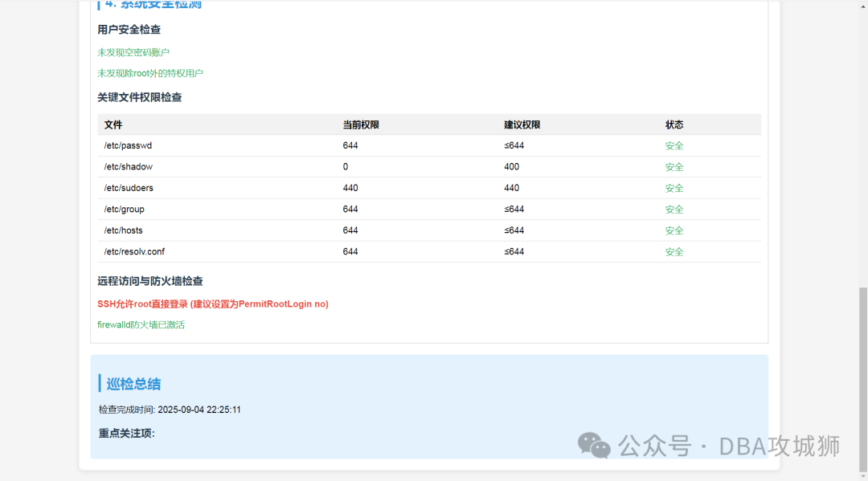Select the /etc/resolv.conf file cell

tap(134, 251)
